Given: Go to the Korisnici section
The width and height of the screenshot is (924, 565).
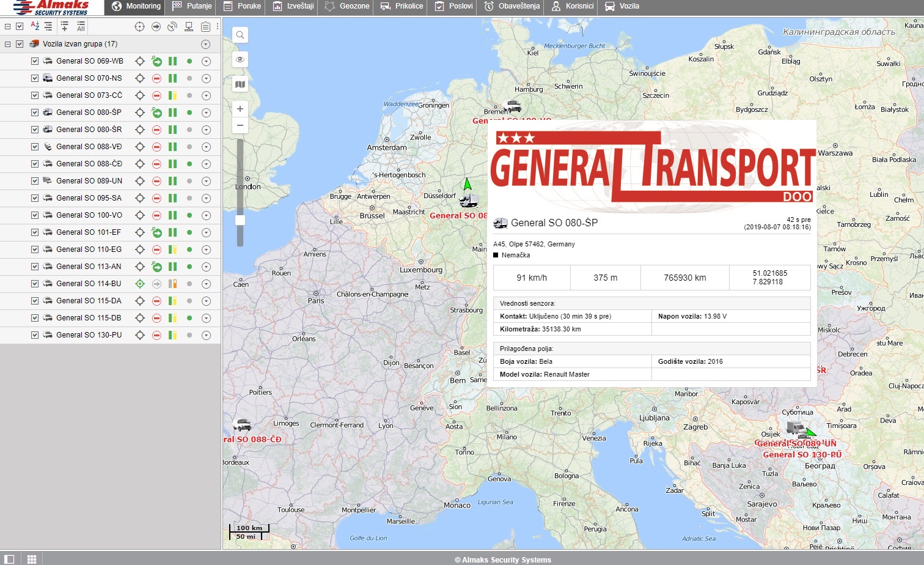Looking at the screenshot, I should point(573,6).
